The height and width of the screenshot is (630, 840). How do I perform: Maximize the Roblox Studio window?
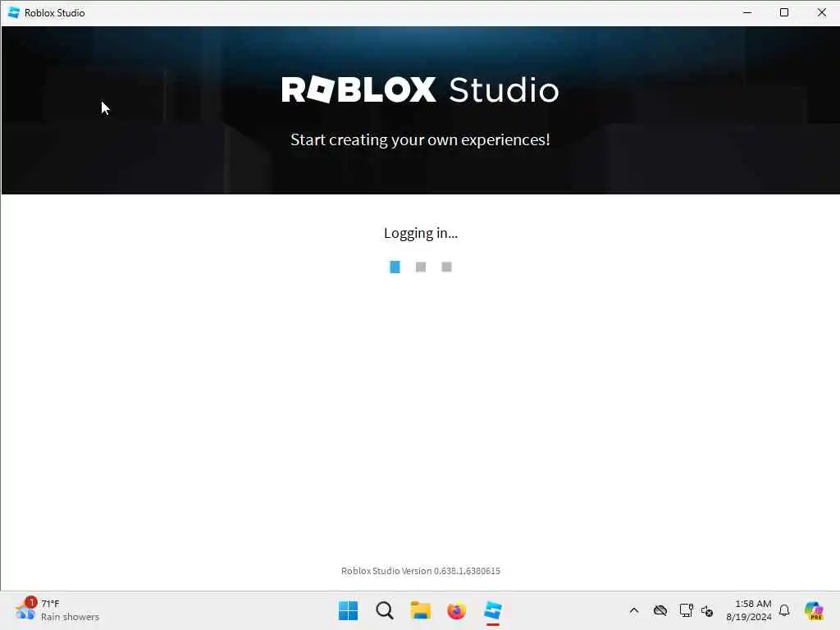click(x=784, y=12)
